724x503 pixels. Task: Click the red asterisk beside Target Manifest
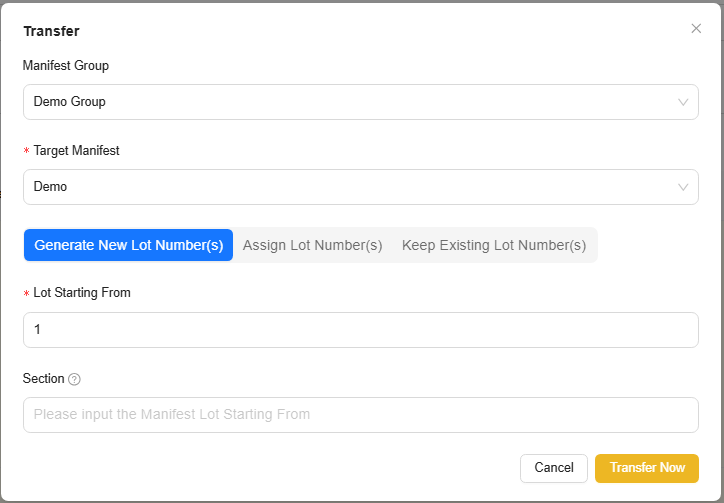[x=27, y=152]
